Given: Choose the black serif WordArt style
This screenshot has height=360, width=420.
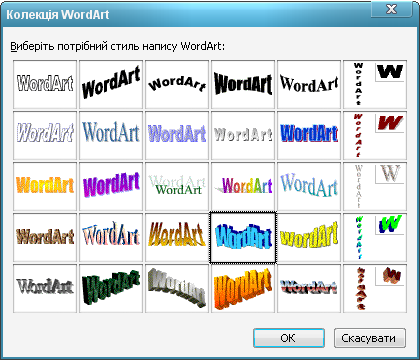Looking at the screenshot, I should (309, 84).
